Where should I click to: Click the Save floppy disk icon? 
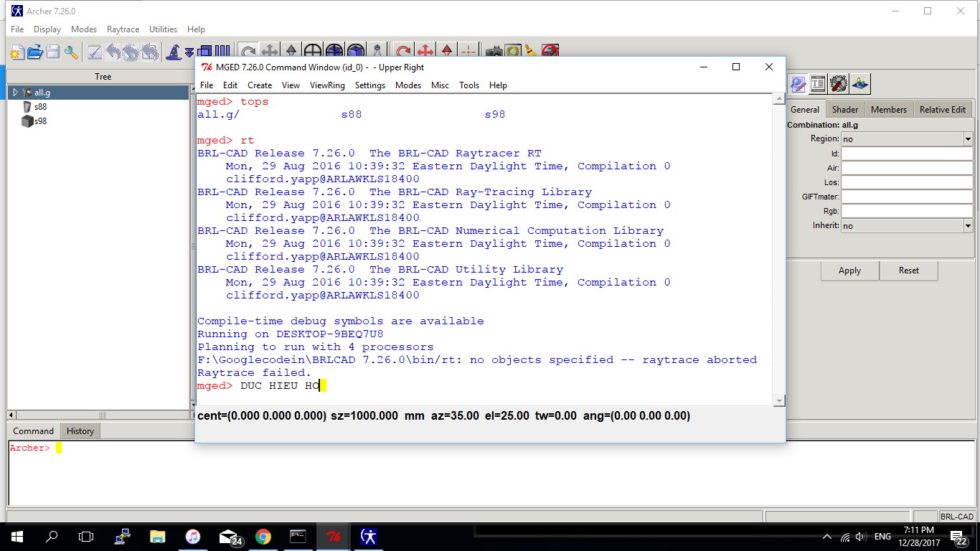tap(53, 52)
